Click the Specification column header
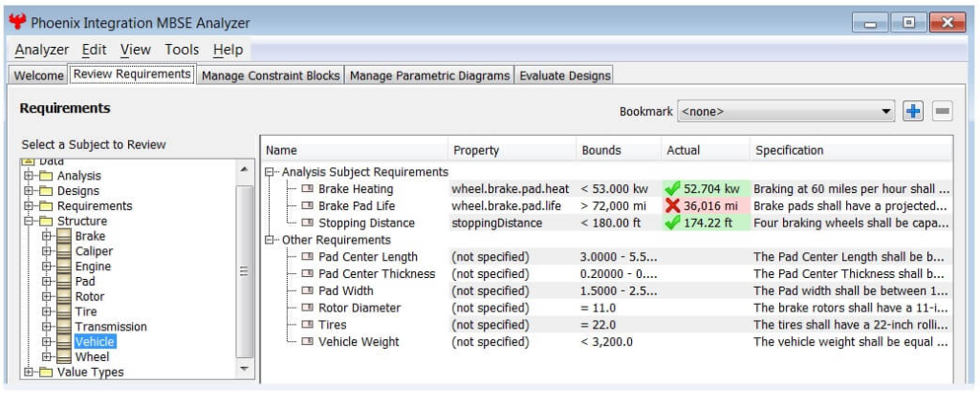The width and height of the screenshot is (980, 406). [x=851, y=151]
